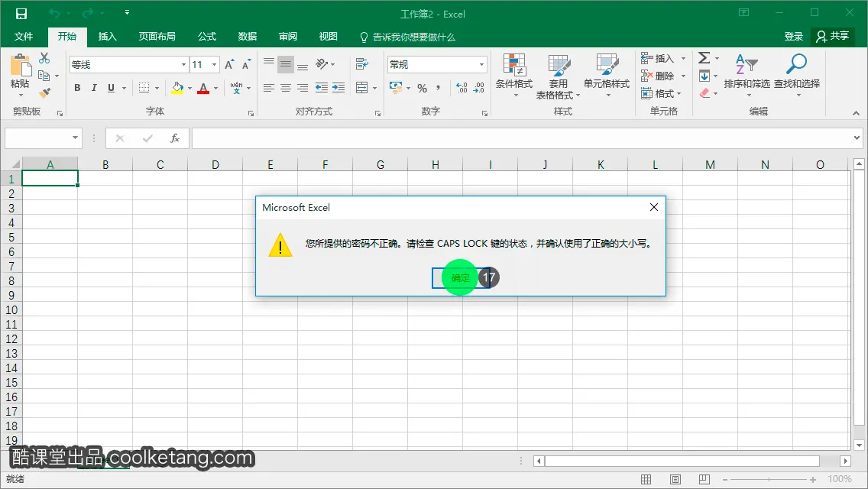Click the zoom slider in status bar
The width and height of the screenshot is (868, 489).
click(769, 480)
